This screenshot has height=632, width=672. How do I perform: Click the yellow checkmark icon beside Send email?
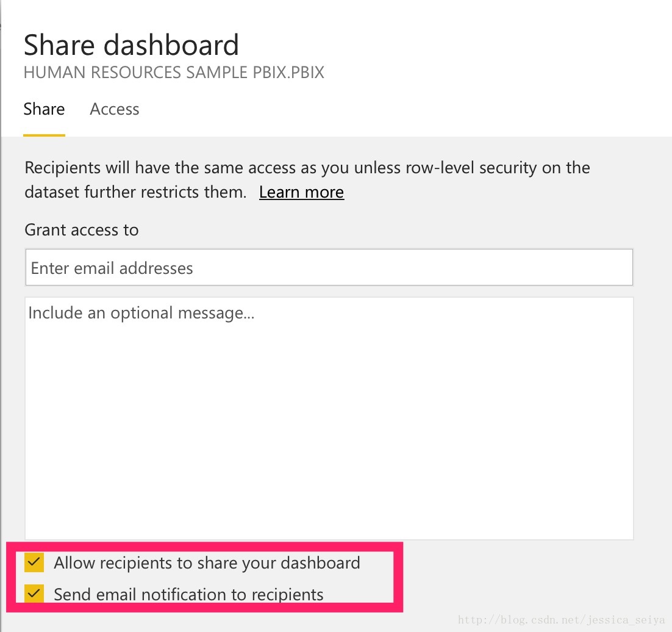[x=34, y=594]
